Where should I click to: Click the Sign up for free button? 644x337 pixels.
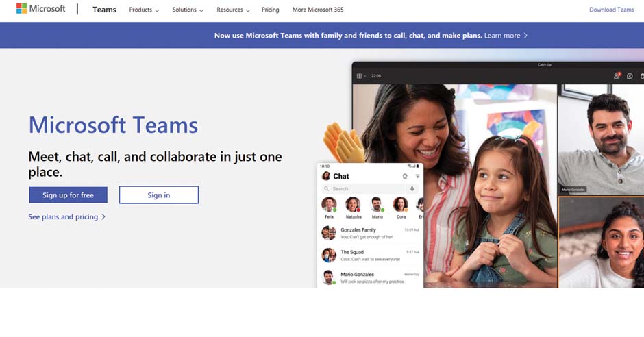click(x=69, y=195)
